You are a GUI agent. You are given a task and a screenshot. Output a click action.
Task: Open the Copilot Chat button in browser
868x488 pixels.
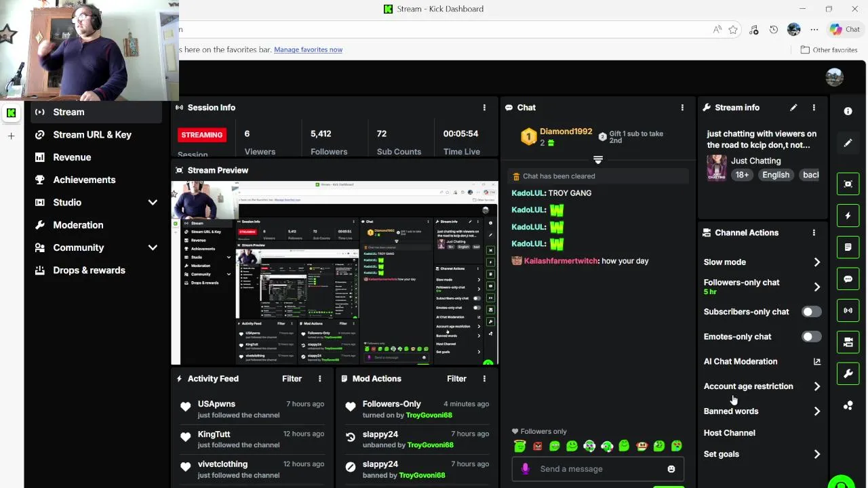(x=844, y=29)
